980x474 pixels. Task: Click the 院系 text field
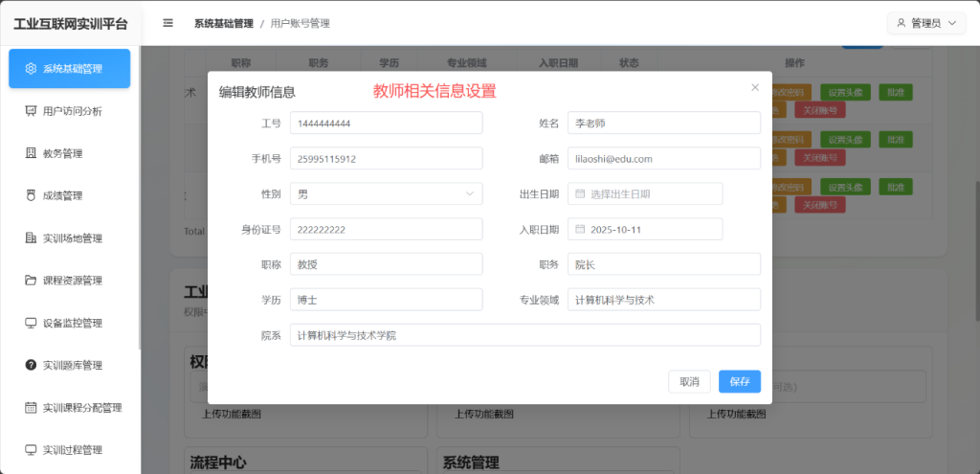[x=524, y=335]
